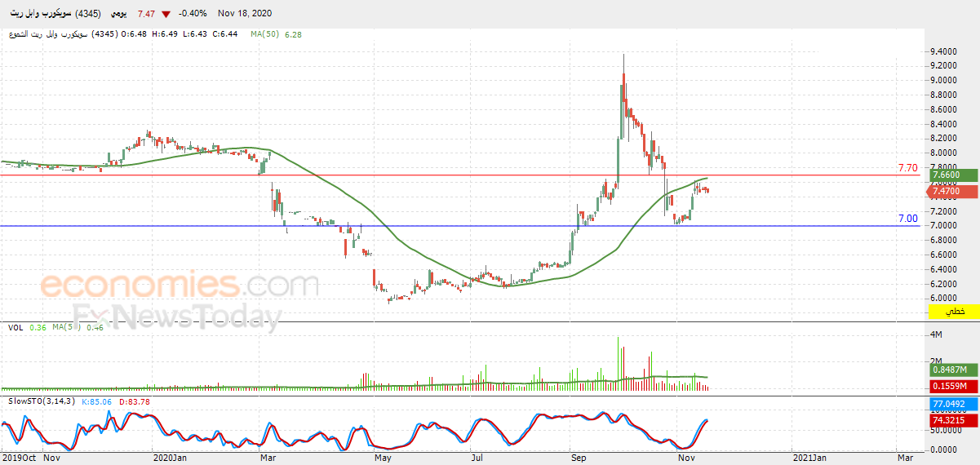Select the red 7.70 resistance line label

pyautogui.click(x=907, y=168)
